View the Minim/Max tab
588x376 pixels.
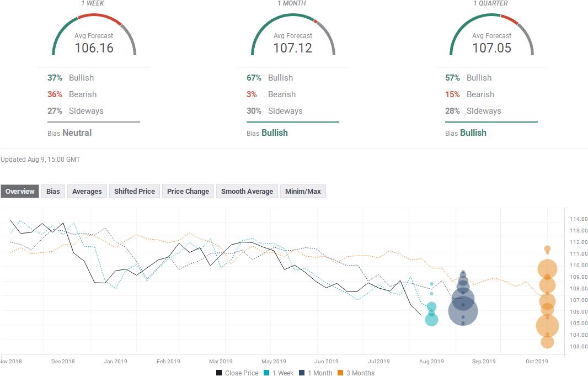click(303, 192)
